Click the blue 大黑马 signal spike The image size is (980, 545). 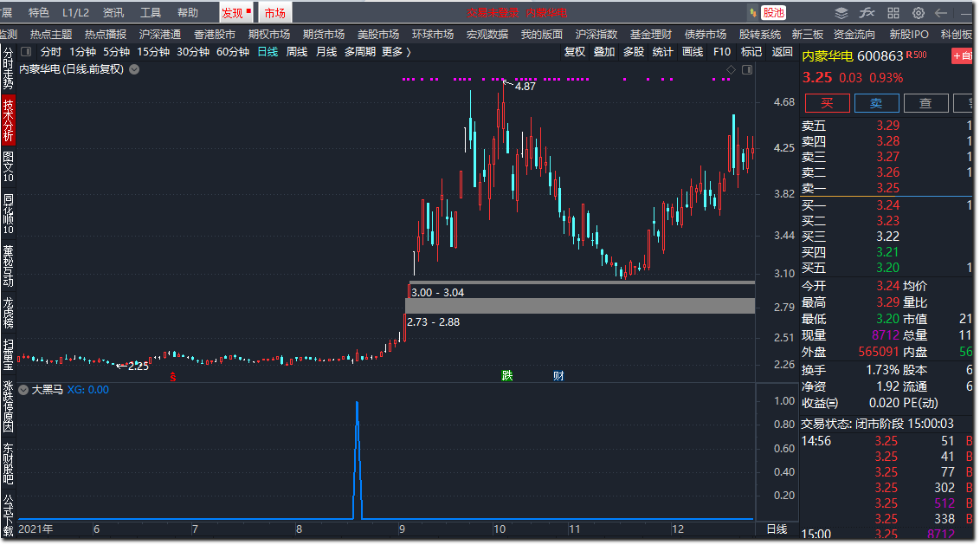[x=358, y=460]
